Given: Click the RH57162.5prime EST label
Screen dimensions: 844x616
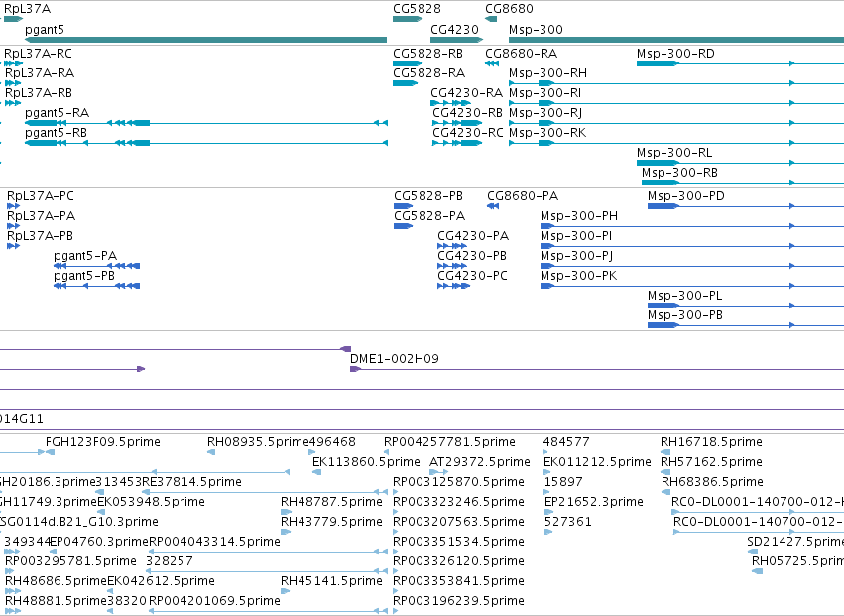Looking at the screenshot, I should pyautogui.click(x=711, y=462).
